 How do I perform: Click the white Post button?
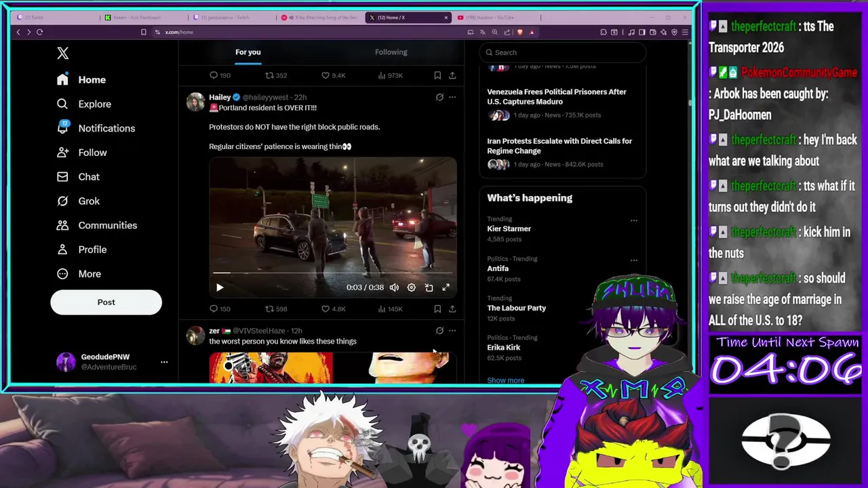click(106, 302)
